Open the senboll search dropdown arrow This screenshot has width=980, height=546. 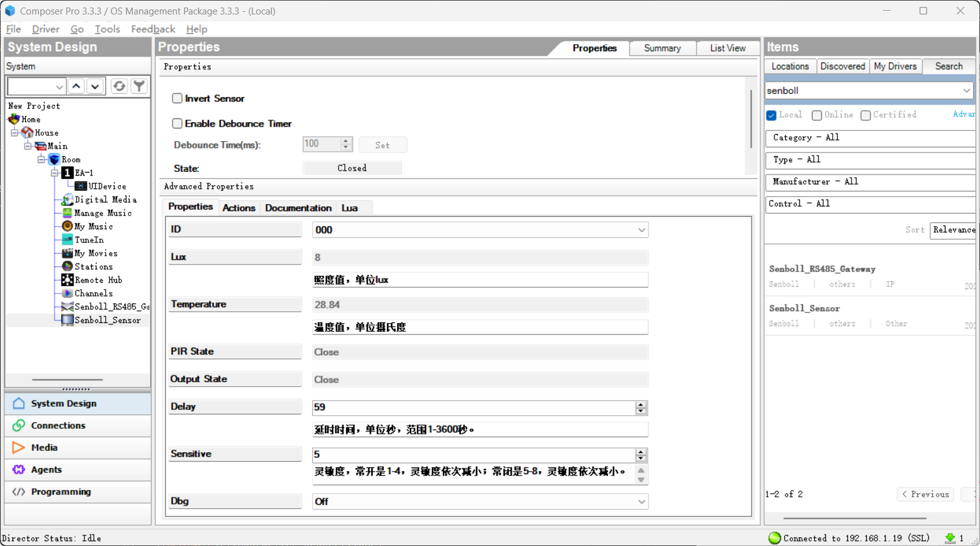(x=966, y=91)
